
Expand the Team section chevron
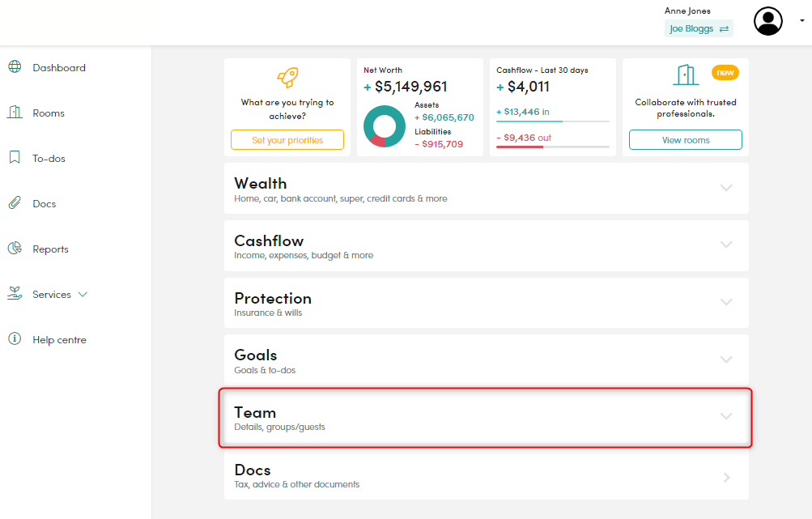[726, 416]
